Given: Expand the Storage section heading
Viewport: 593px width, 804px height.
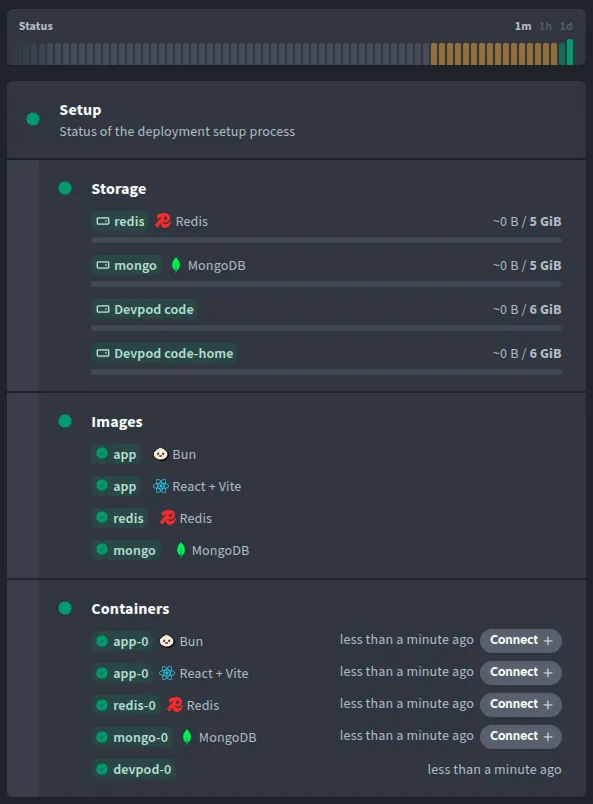Looking at the screenshot, I should click(x=117, y=188).
